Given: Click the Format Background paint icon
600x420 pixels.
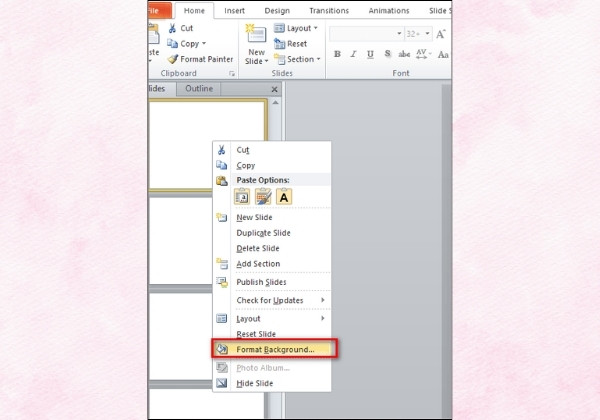Looking at the screenshot, I should [222, 349].
